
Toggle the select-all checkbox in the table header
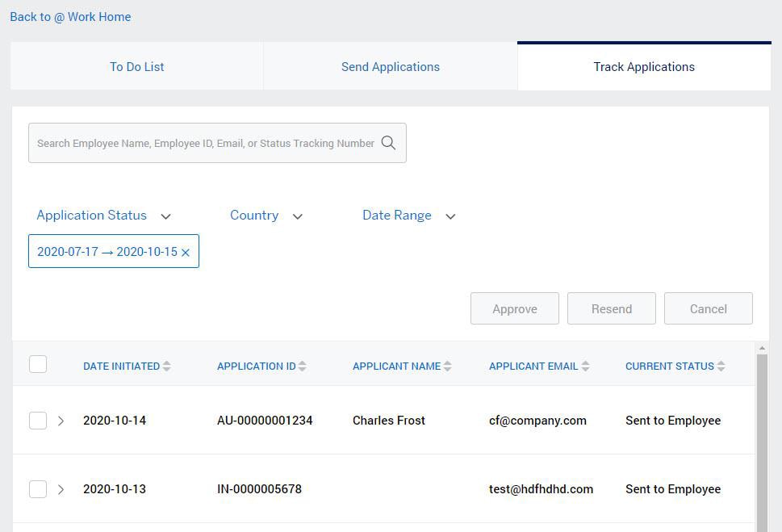(x=38, y=364)
